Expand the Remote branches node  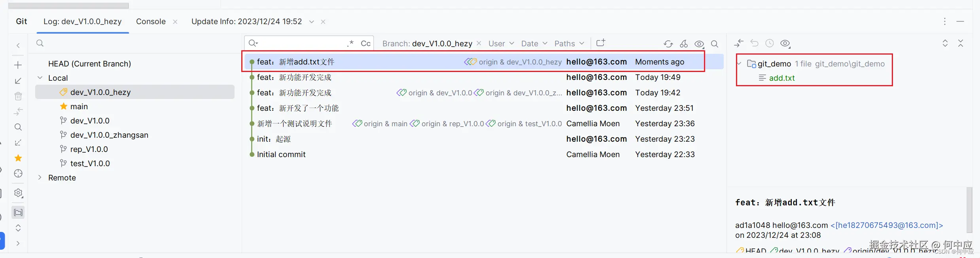[40, 178]
